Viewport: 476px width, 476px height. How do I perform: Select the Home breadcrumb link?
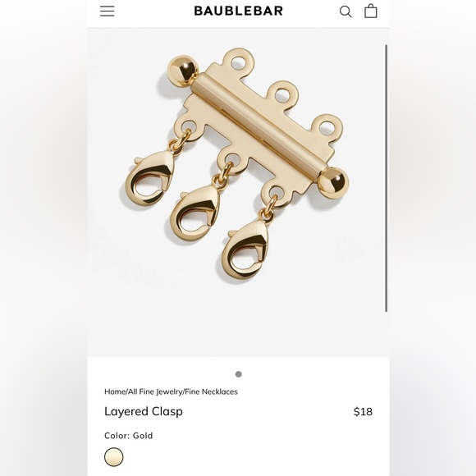(x=115, y=391)
